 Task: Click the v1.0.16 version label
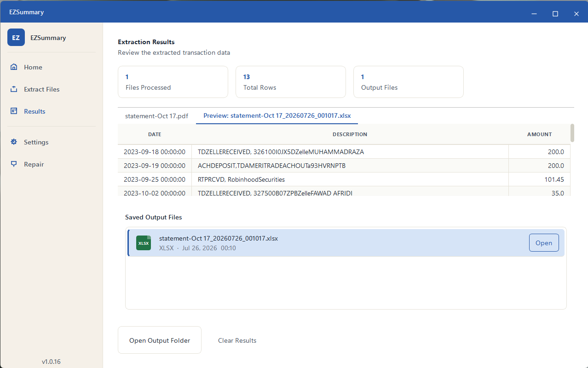point(51,362)
